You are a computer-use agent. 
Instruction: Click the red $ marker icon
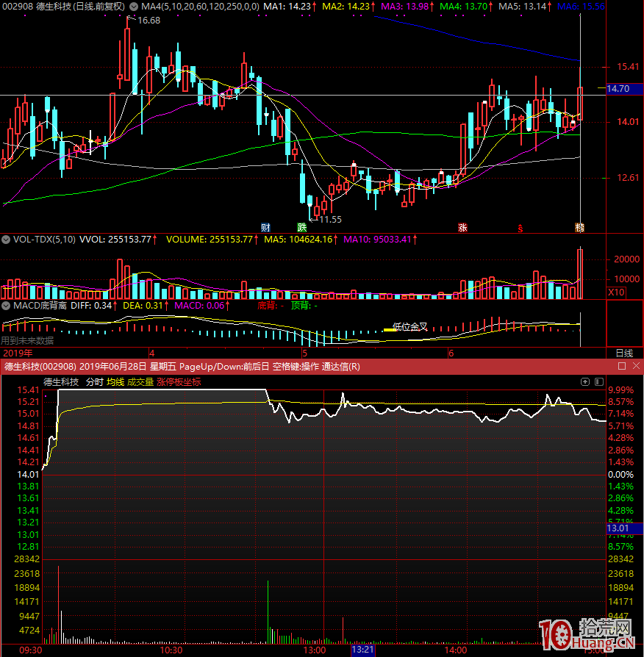520,227
